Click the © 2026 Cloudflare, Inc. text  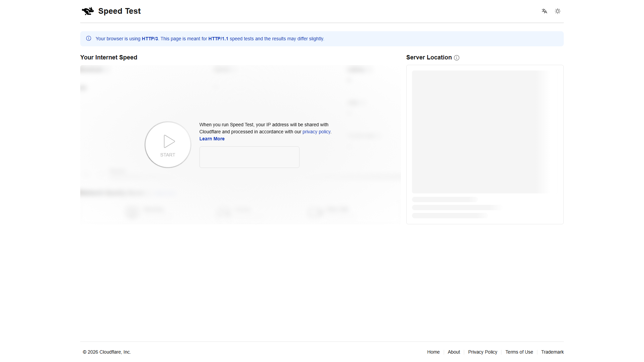coord(107,352)
